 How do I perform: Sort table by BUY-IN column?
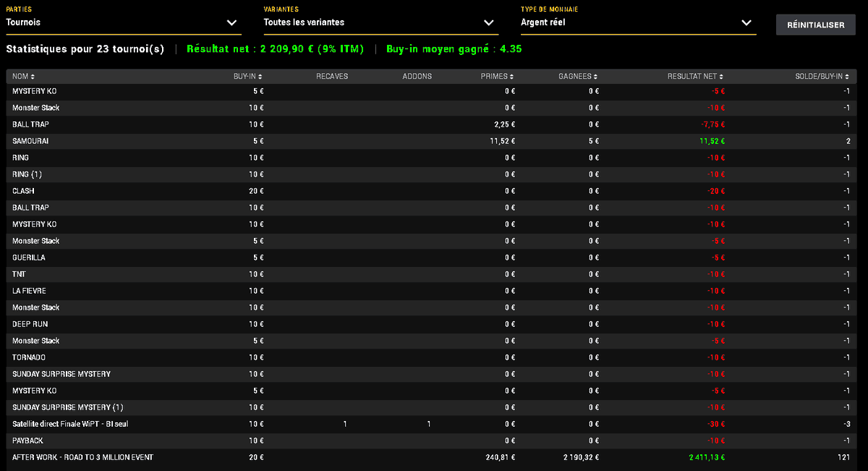247,76
